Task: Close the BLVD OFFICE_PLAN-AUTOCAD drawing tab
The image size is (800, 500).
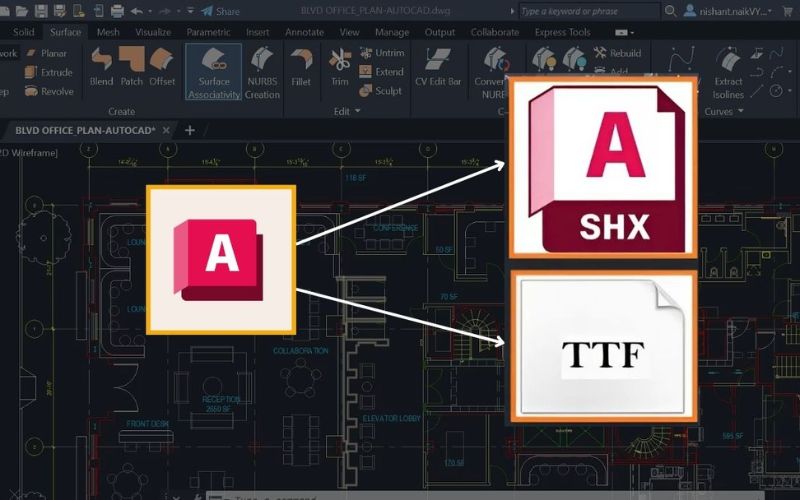Action: pos(166,131)
